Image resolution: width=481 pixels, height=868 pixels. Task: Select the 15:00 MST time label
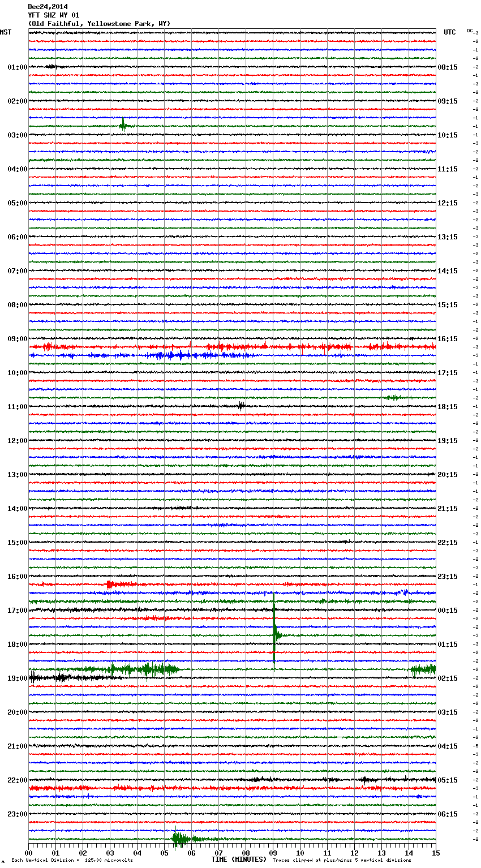click(x=17, y=543)
